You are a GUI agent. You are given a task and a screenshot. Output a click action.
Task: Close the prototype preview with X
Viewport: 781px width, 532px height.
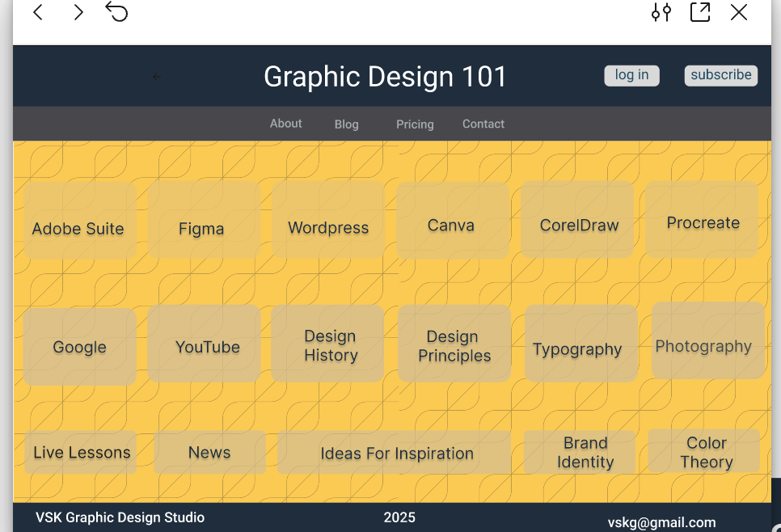(739, 12)
